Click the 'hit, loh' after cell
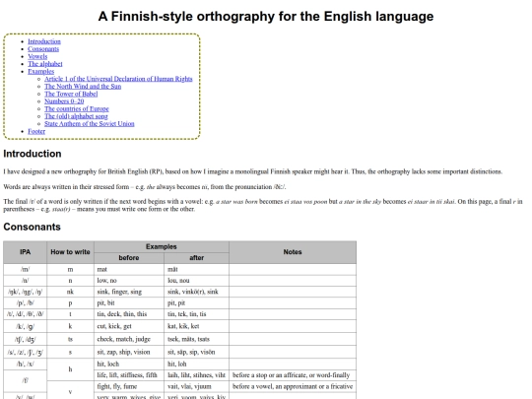 (196, 365)
